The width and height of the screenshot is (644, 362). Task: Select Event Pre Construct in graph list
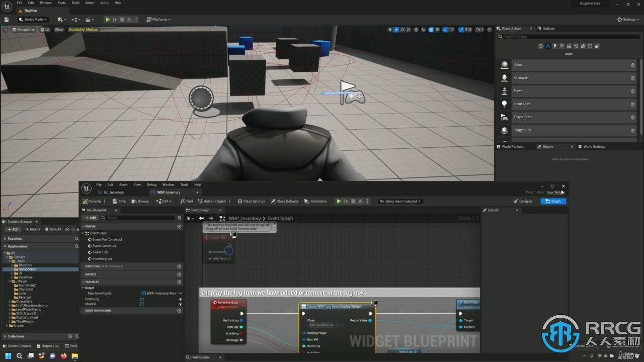107,239
